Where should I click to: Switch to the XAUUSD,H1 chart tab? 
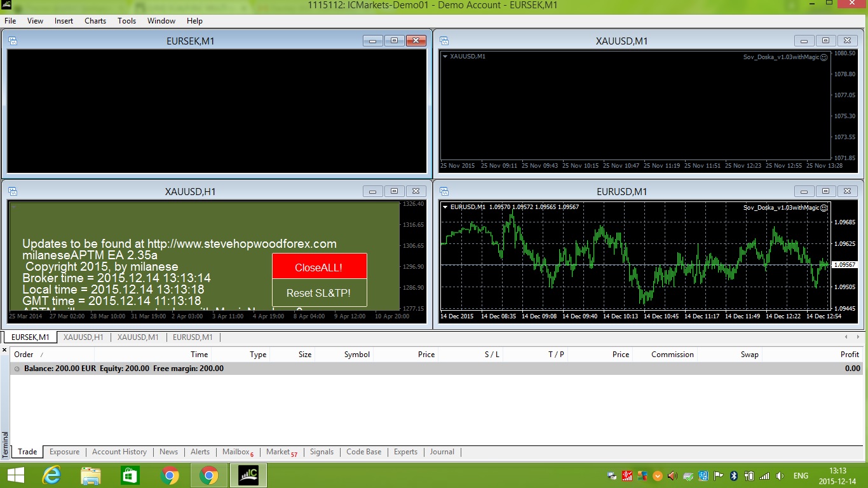[x=83, y=337]
